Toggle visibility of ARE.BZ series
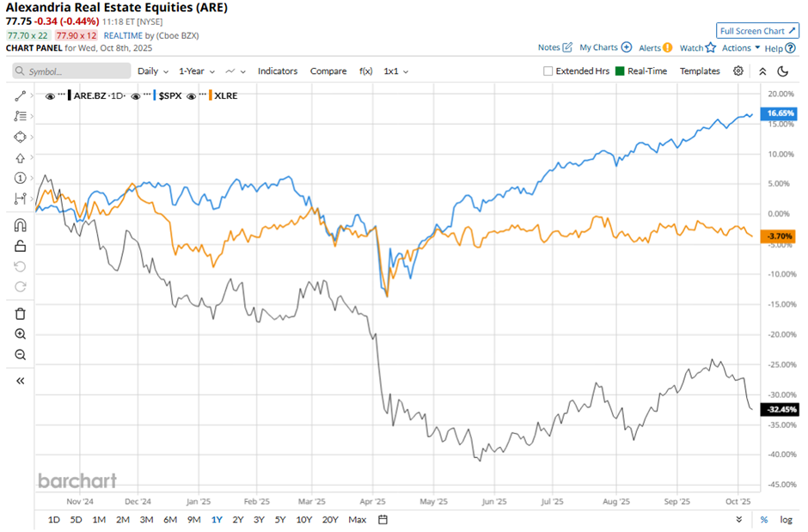 (50, 96)
